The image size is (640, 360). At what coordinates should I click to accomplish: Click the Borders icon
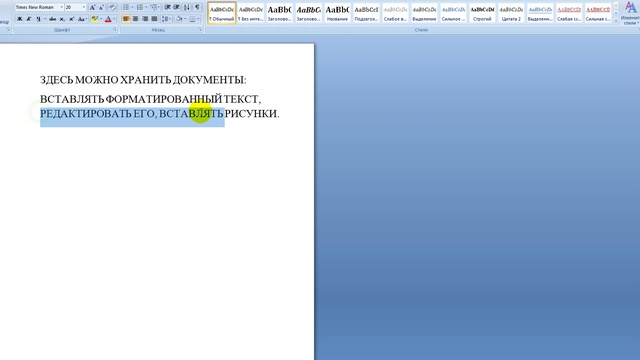tap(192, 19)
